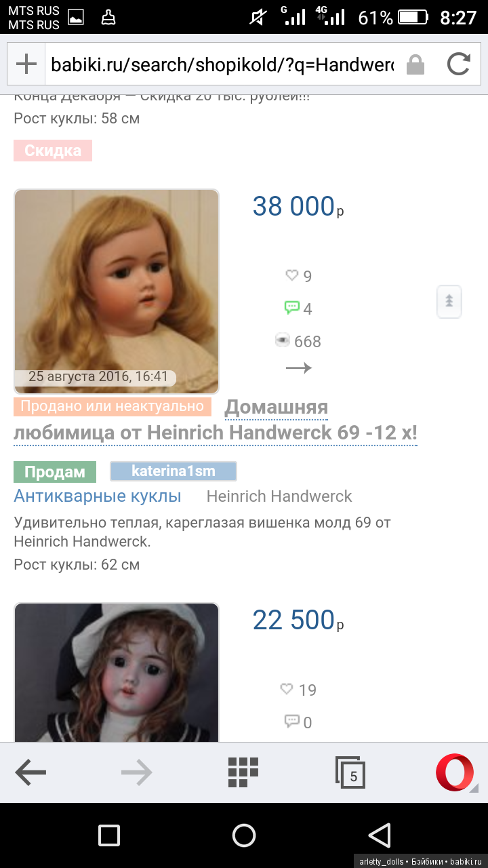Open the Антикварные куклы category link
The height and width of the screenshot is (868, 488).
pyautogui.click(x=98, y=496)
